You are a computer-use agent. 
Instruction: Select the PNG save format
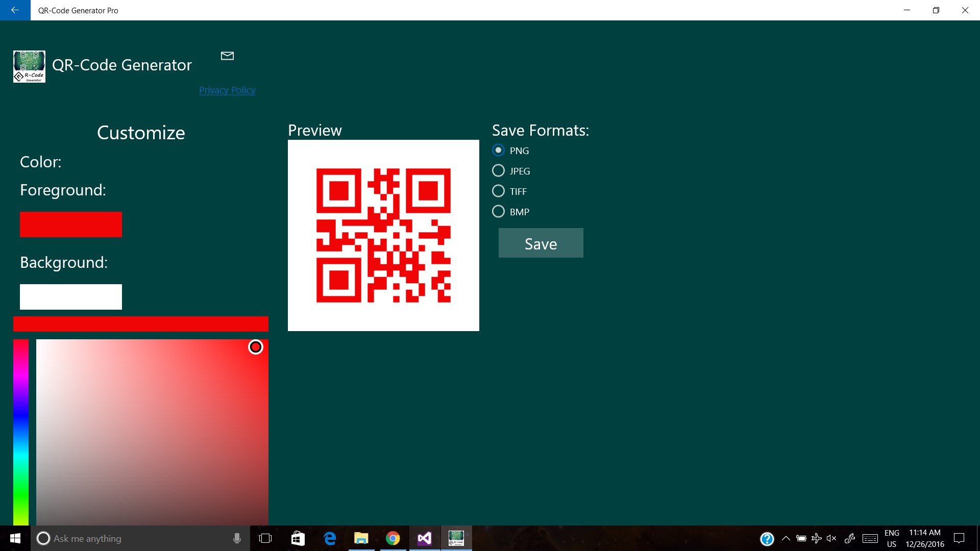(498, 151)
